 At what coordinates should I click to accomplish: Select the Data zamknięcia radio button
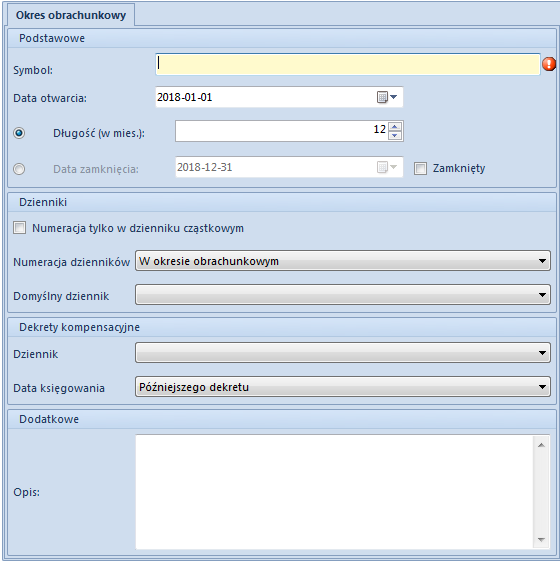click(x=19, y=169)
